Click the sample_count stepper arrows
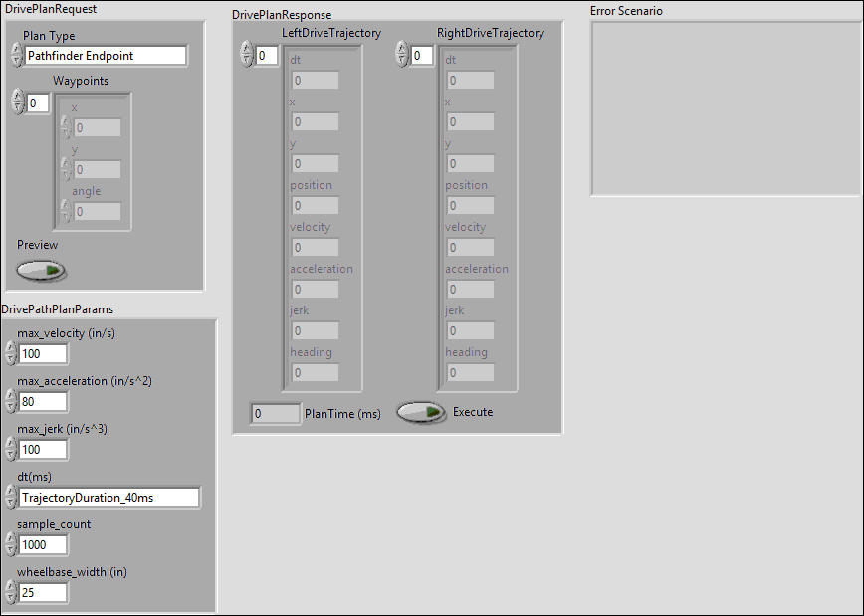This screenshot has height=616, width=864. (x=11, y=545)
